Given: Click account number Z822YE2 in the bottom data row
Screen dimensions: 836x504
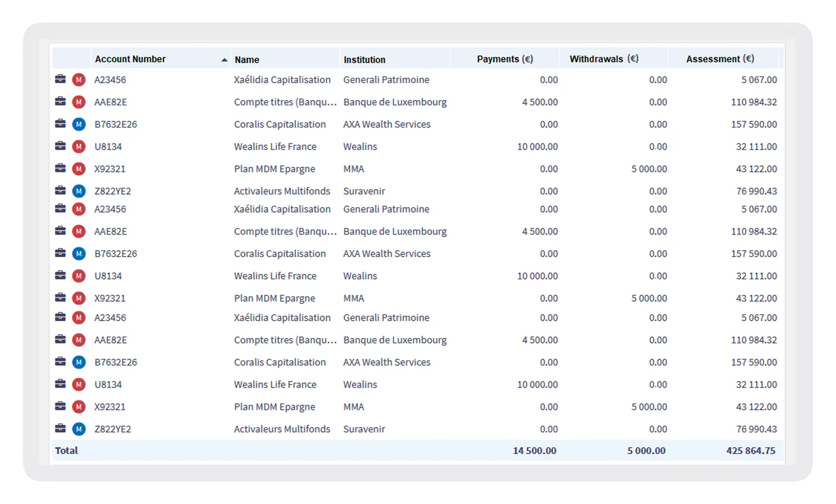Looking at the screenshot, I should tap(113, 429).
